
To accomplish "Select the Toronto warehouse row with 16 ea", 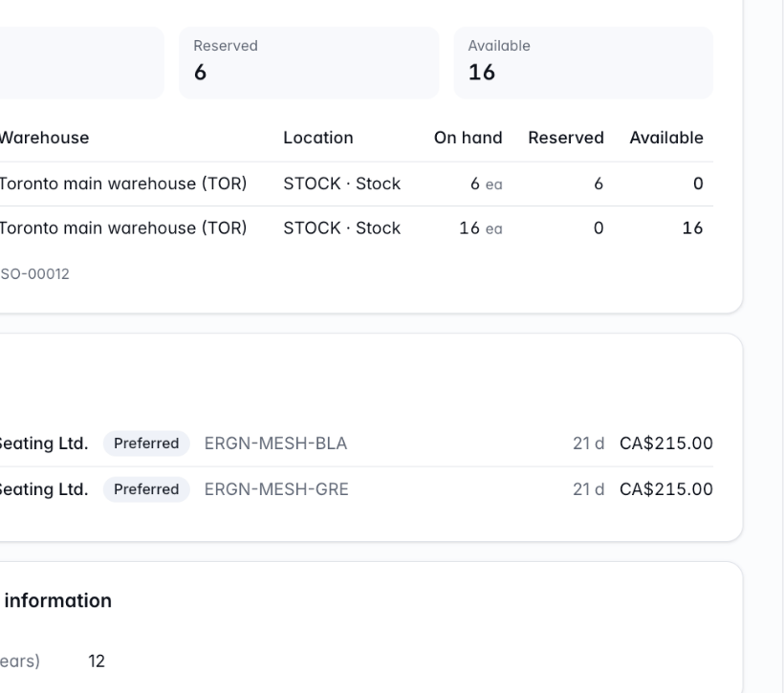I will click(x=357, y=228).
